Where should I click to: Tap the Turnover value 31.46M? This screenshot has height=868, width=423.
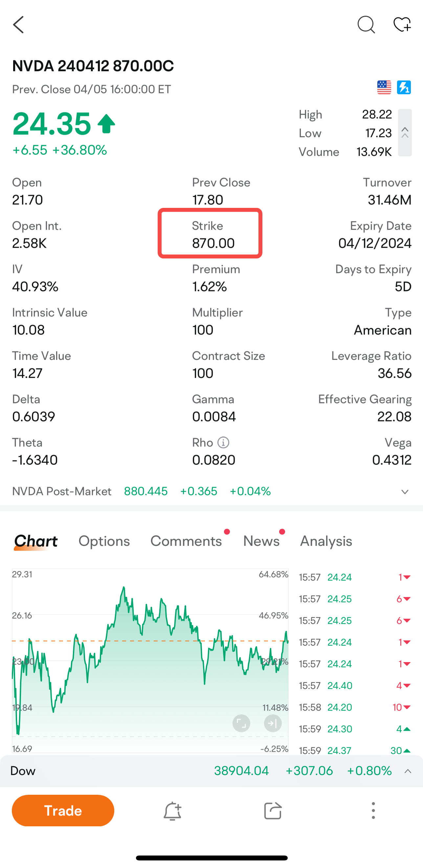[x=390, y=200]
